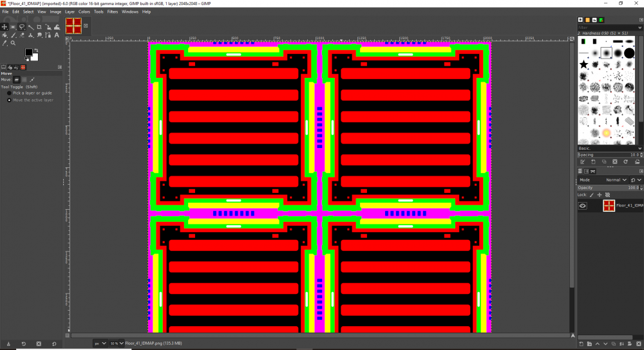Select the Crop tool
The image size is (644, 350).
(x=39, y=27)
